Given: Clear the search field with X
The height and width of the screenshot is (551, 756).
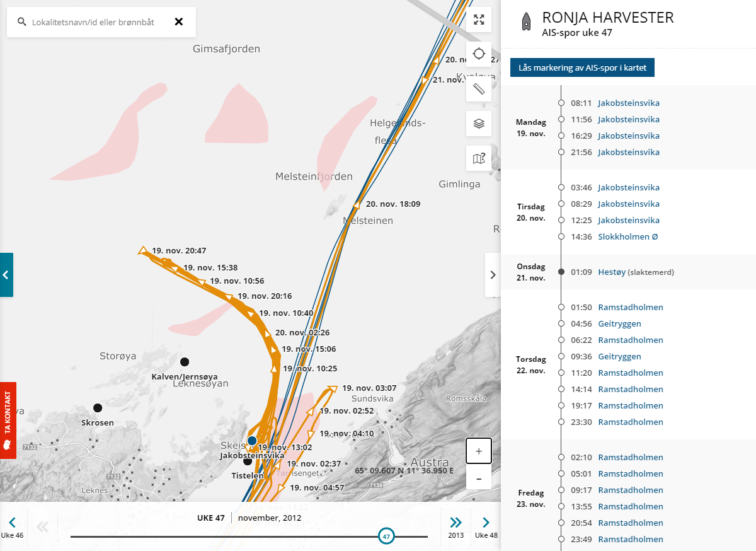Looking at the screenshot, I should click(x=179, y=22).
